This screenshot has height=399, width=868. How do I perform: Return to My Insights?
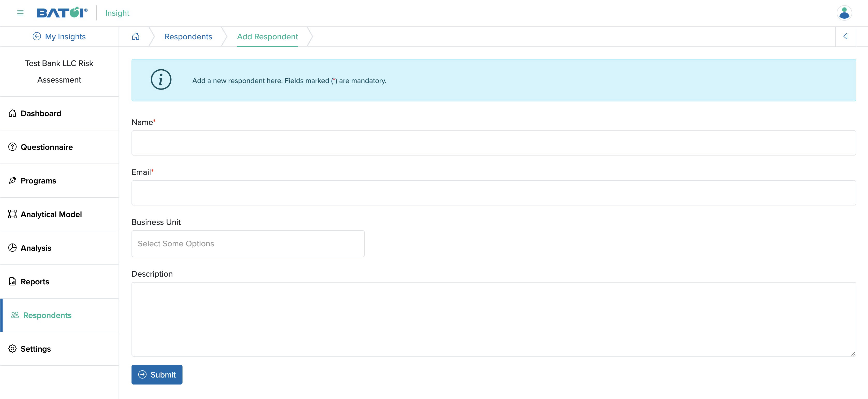[x=59, y=36]
